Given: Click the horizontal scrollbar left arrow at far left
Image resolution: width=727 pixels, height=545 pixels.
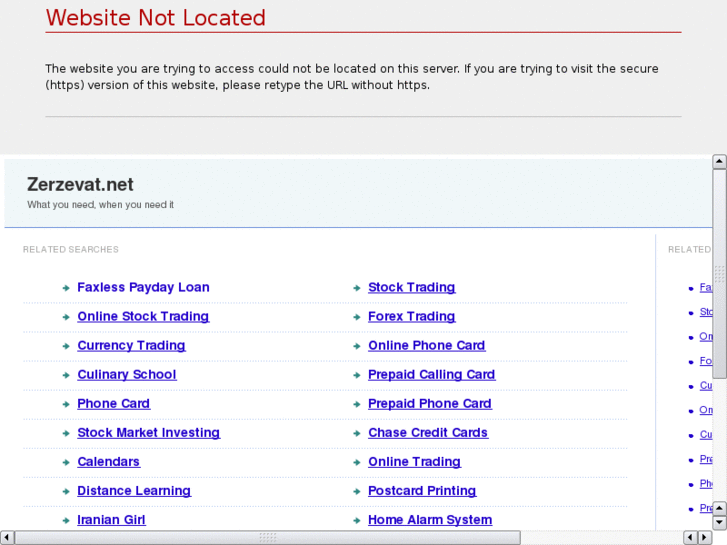Looking at the screenshot, I should point(6,538).
